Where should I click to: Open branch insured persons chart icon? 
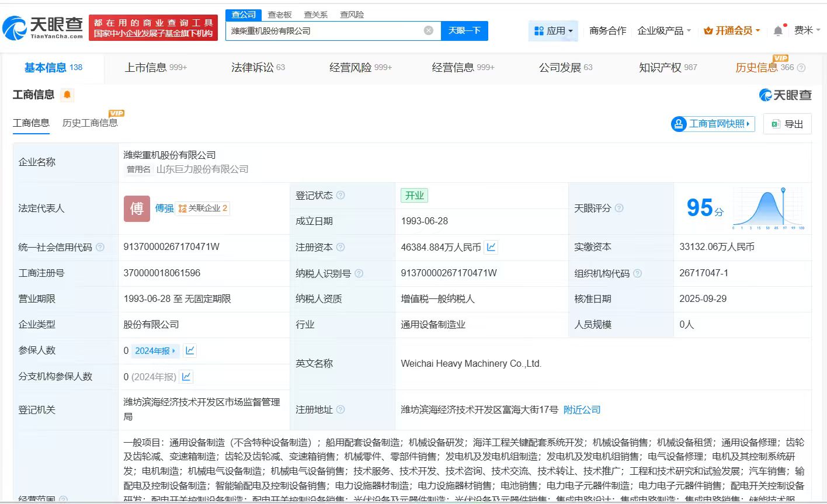pyautogui.click(x=186, y=377)
